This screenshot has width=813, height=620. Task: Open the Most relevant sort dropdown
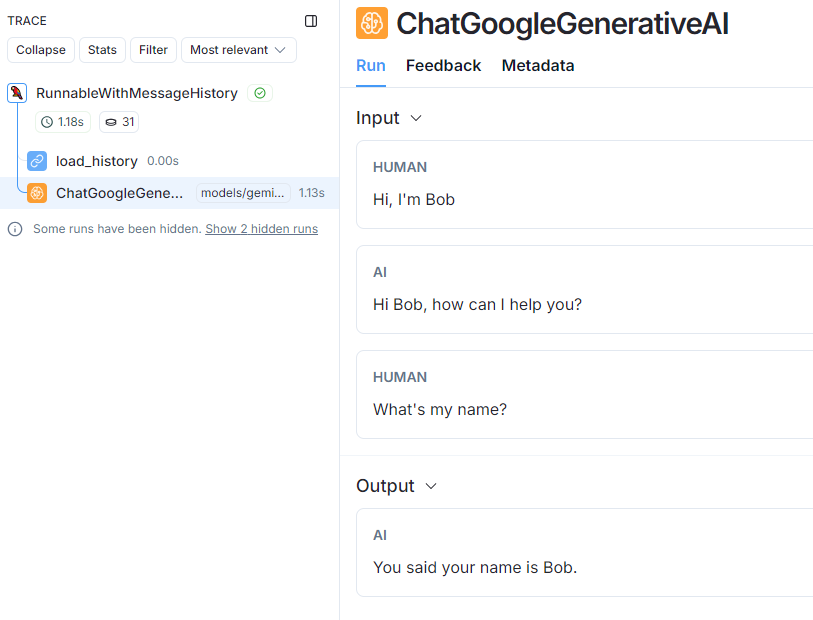point(238,50)
